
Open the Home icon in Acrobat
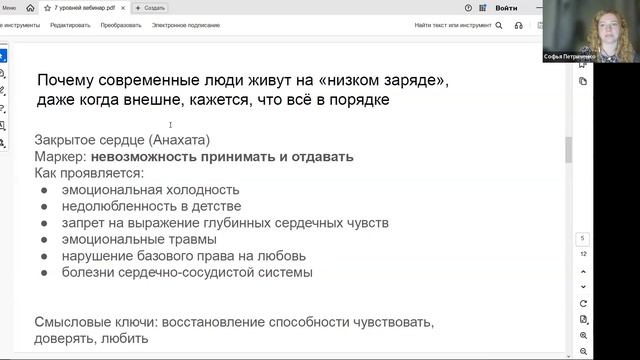[x=30, y=8]
